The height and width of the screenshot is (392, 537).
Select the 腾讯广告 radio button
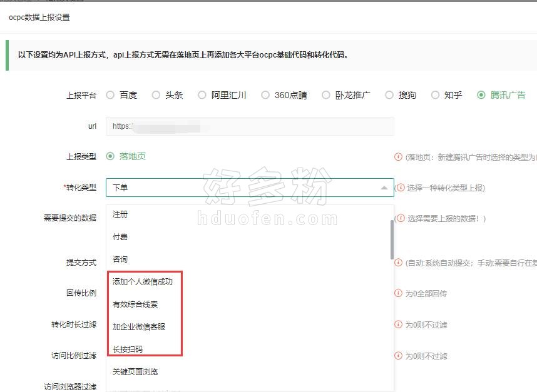click(x=481, y=95)
